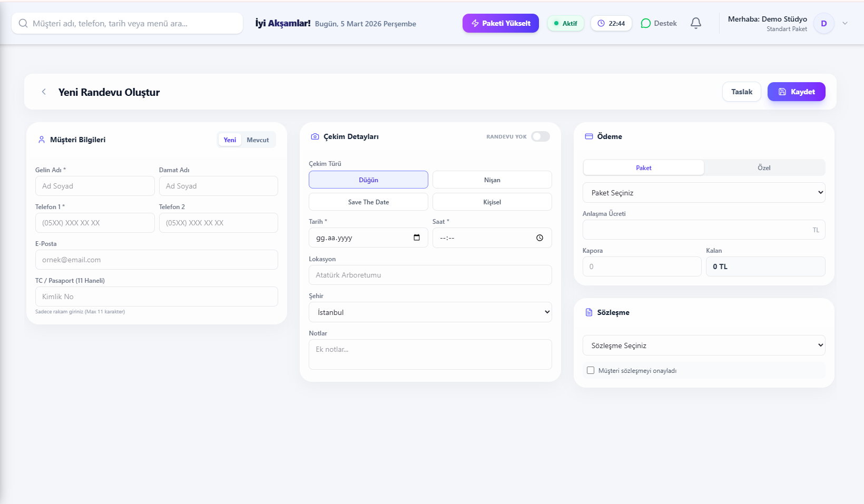
Task: Open the Sözleşme Seçiniz dropdown
Action: [x=703, y=345]
